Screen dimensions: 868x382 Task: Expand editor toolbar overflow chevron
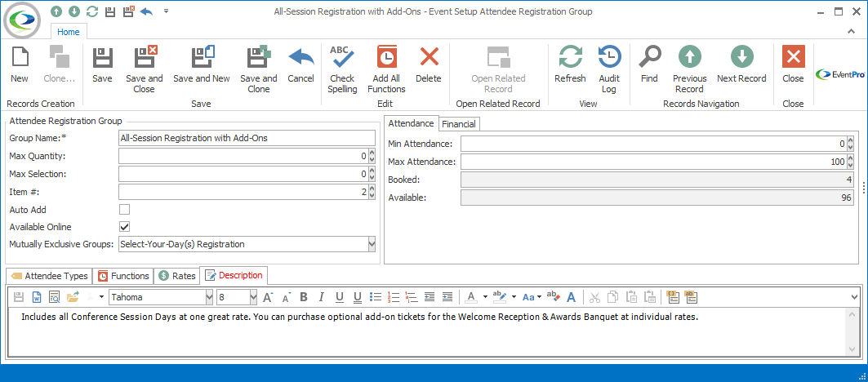tap(853, 297)
